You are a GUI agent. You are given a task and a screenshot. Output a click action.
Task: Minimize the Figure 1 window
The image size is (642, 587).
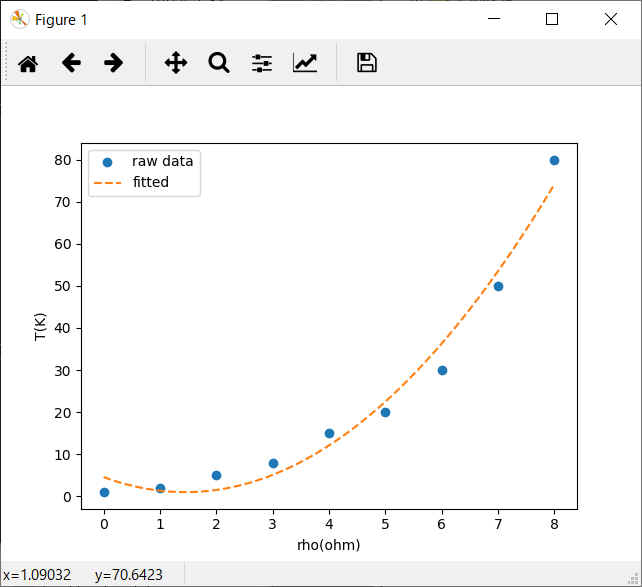(492, 19)
